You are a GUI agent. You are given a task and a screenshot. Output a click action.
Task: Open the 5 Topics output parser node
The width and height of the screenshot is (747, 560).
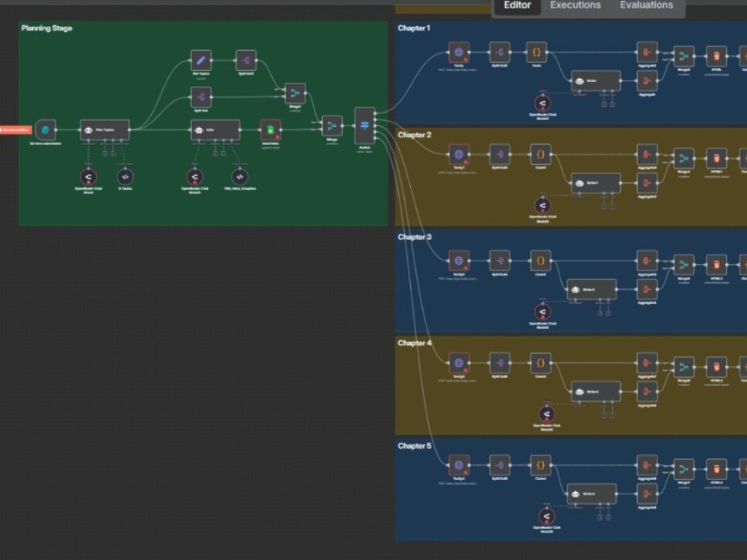(x=125, y=177)
